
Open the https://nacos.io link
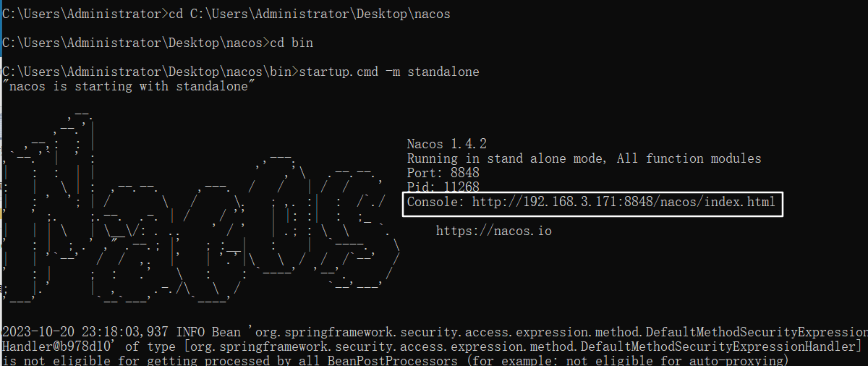click(x=493, y=231)
